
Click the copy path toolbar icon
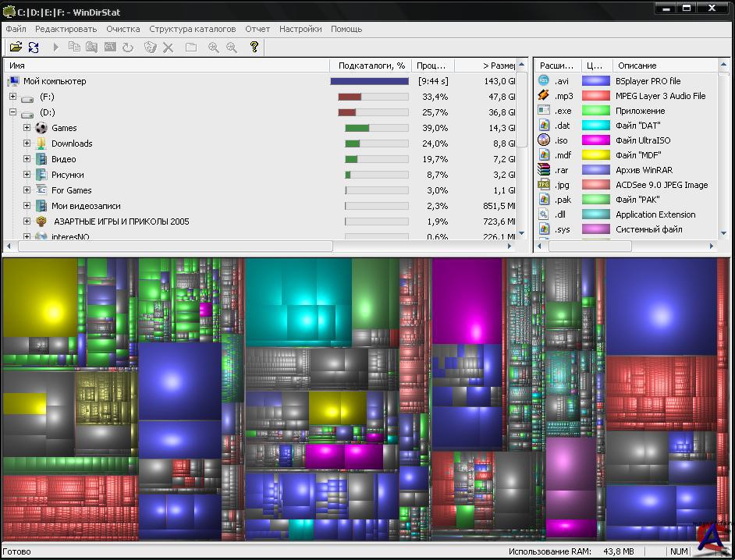click(74, 48)
